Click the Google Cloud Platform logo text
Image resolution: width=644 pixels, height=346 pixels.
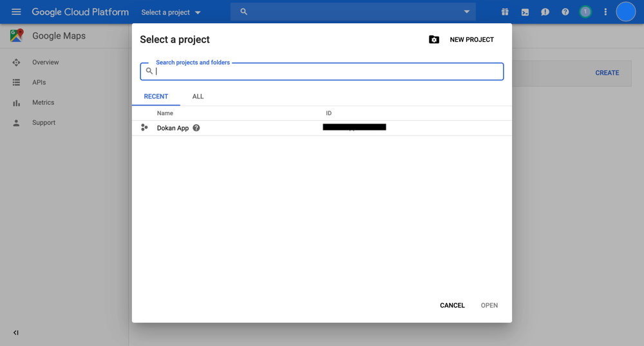click(80, 12)
